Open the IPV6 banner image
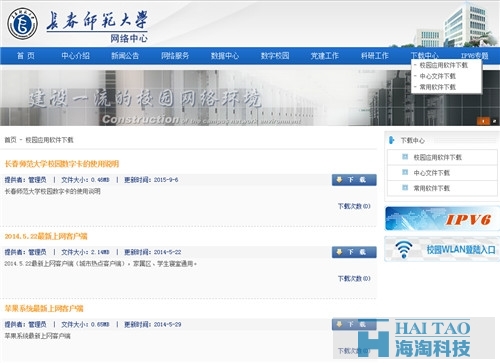The height and width of the screenshot is (363, 500). pyautogui.click(x=442, y=219)
